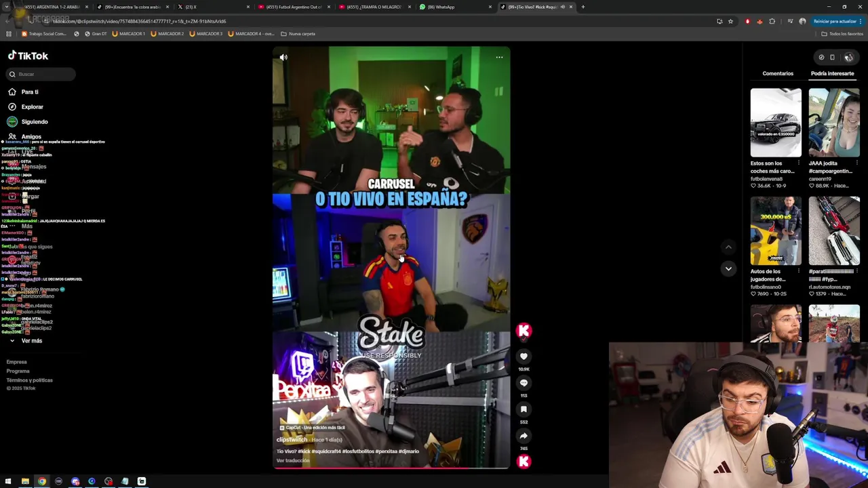Click the Get coins icon in top-right pill
The width and height of the screenshot is (868, 488).
[x=821, y=58]
